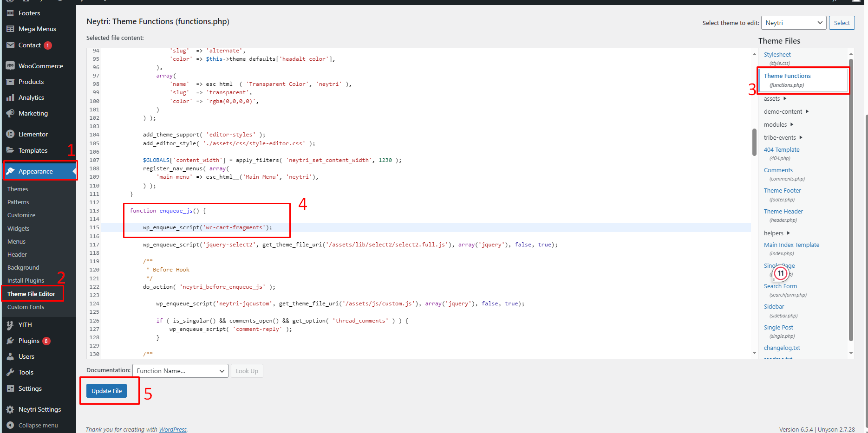
Task: Click the Select theme button
Action: [842, 23]
